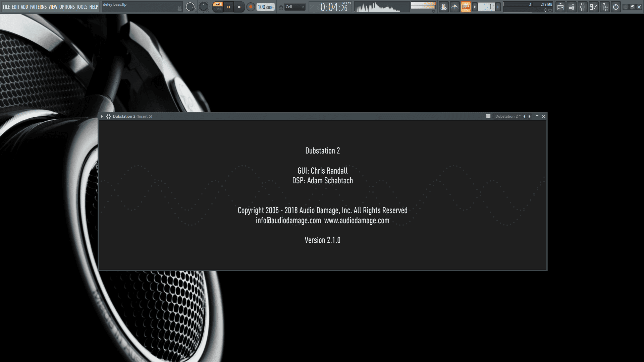This screenshot has height=362, width=644.
Task: Open the EDIT menu
Action: point(15,7)
